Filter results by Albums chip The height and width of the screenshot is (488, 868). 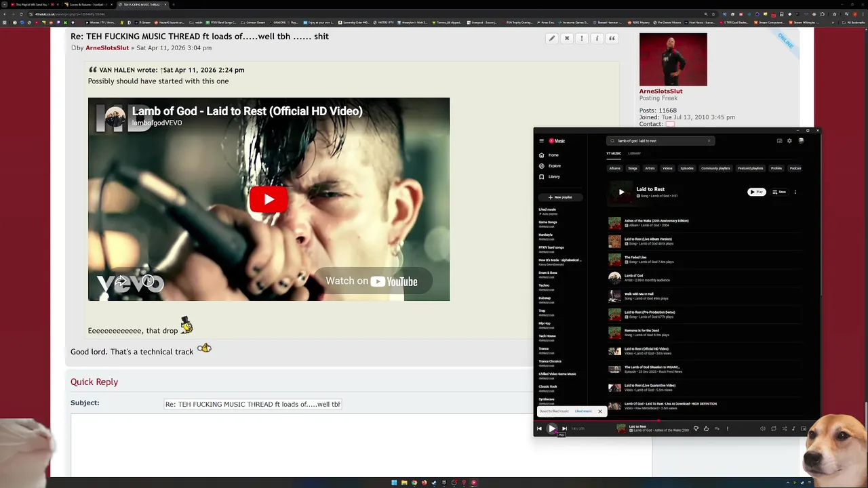point(614,168)
